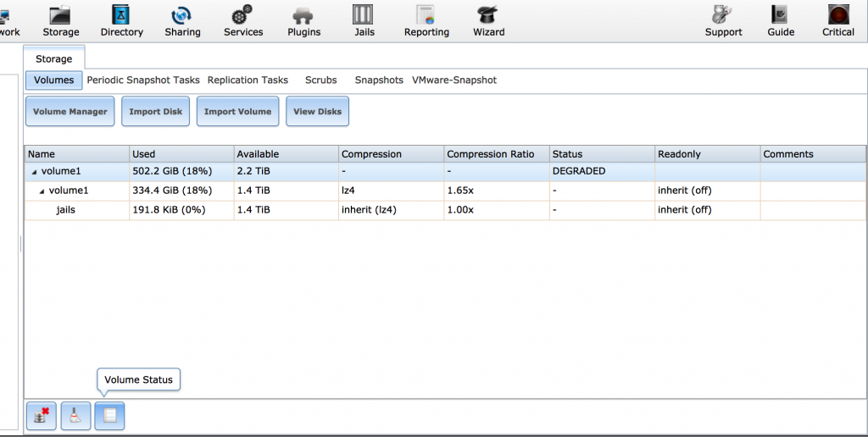This screenshot has width=868, height=437.
Task: Switch to the Volumes tab
Action: 53,80
